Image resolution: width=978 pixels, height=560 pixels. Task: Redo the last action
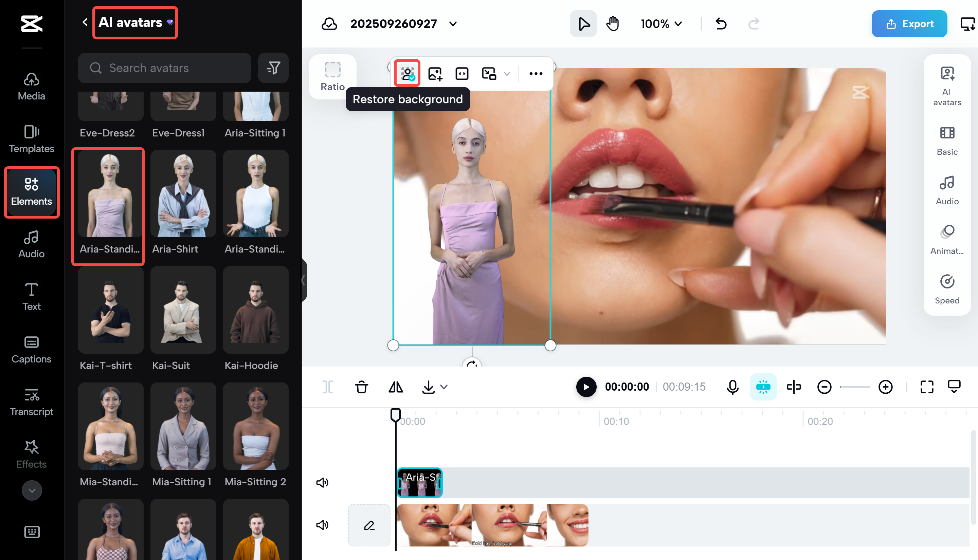[754, 24]
